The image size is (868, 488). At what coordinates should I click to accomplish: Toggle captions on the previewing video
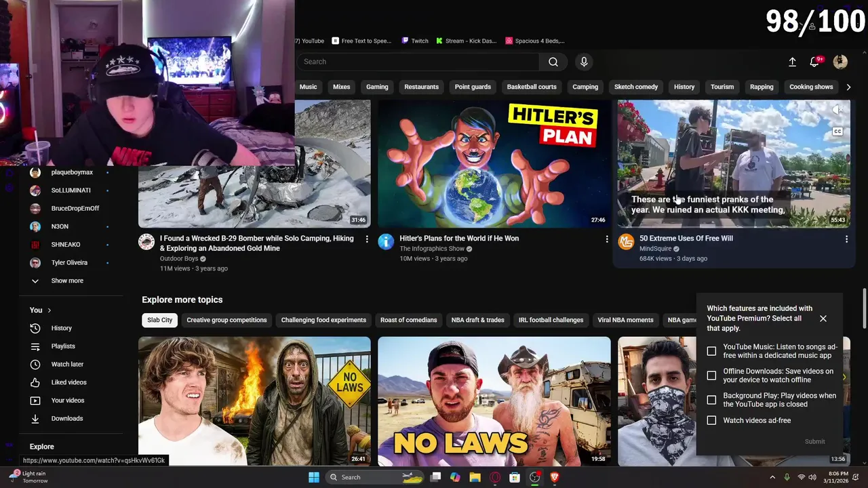pyautogui.click(x=837, y=131)
